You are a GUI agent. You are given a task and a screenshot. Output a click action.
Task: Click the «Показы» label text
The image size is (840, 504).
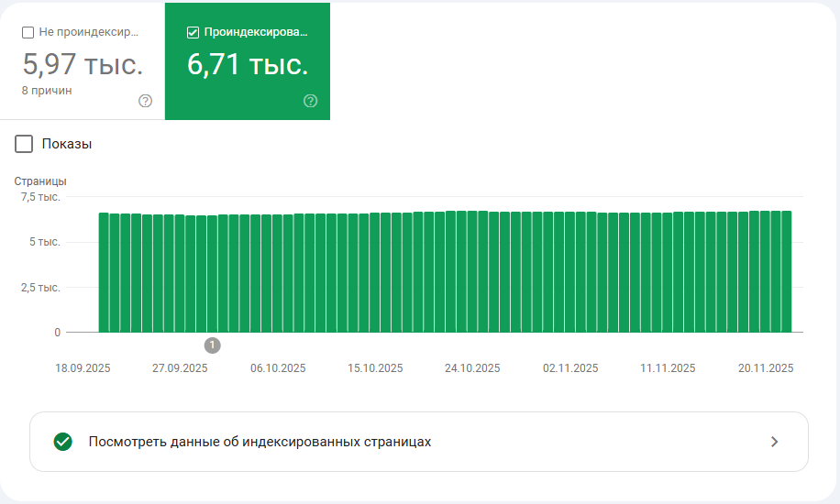(67, 144)
